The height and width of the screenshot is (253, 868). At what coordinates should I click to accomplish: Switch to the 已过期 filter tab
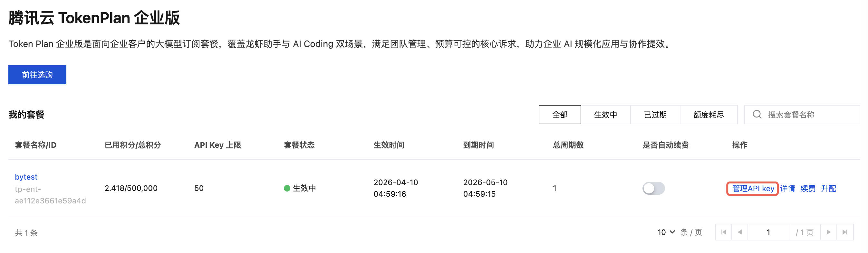coord(655,115)
